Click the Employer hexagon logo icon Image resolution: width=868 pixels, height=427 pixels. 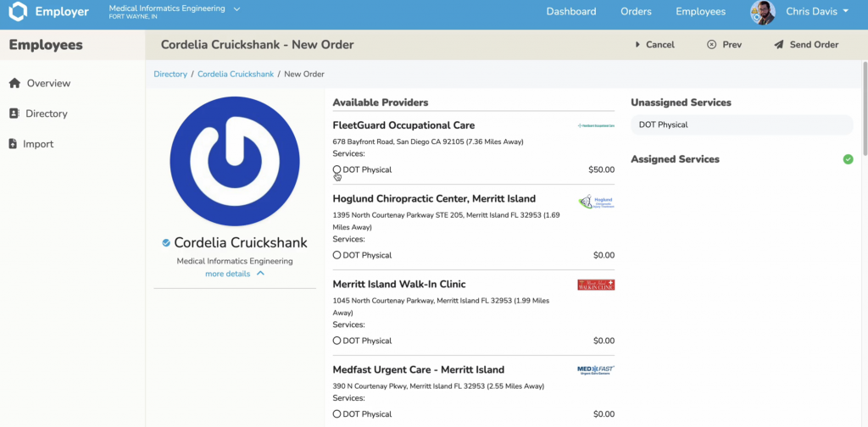pos(18,12)
